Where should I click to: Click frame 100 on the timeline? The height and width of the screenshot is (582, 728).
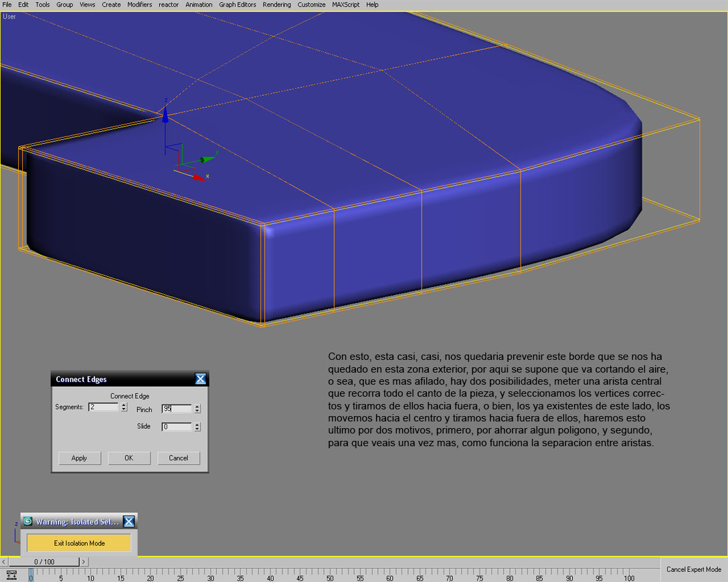pyautogui.click(x=629, y=578)
